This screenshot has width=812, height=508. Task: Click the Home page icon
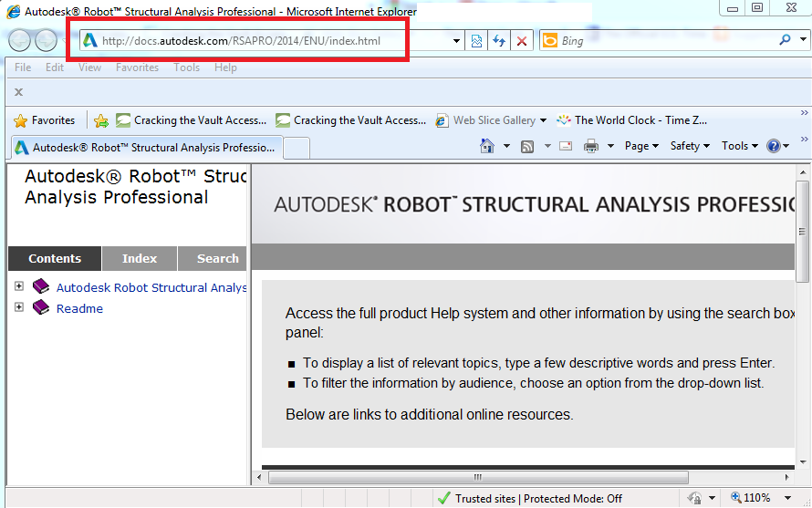click(487, 147)
